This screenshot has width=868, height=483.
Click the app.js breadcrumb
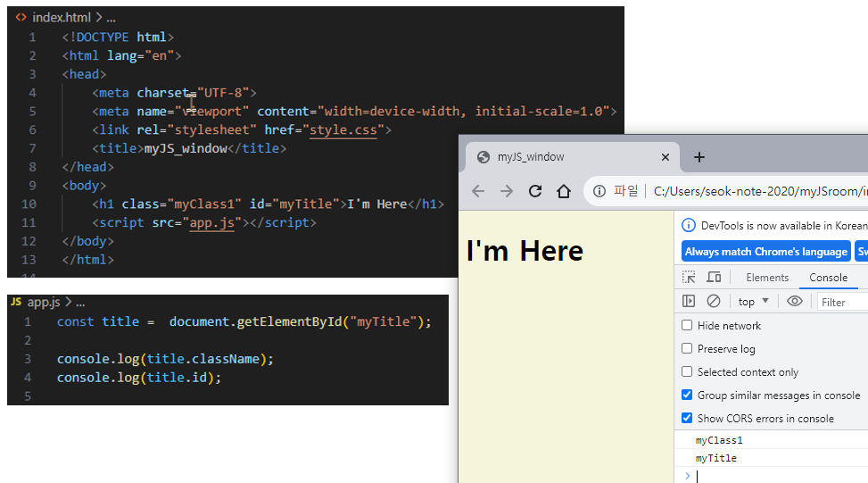coord(44,303)
